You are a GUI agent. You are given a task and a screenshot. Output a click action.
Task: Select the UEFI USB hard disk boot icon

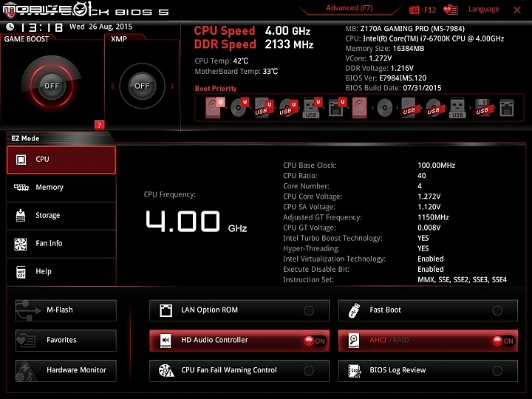pyautogui.click(x=264, y=108)
